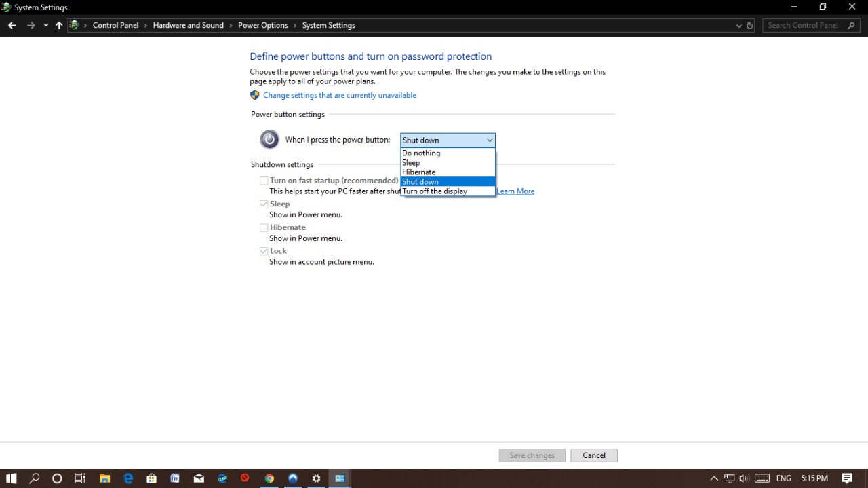The height and width of the screenshot is (488, 868).
Task: Show hidden system tray icons
Action: (714, 478)
